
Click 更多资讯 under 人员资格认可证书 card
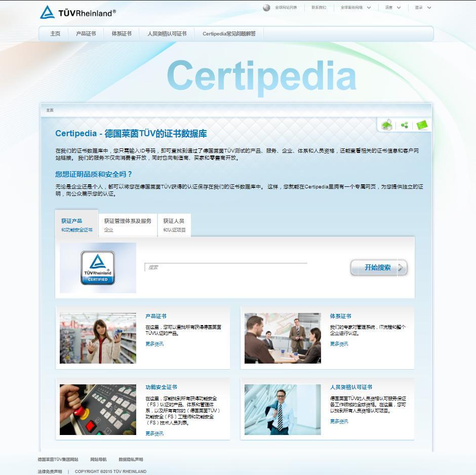coord(339,421)
